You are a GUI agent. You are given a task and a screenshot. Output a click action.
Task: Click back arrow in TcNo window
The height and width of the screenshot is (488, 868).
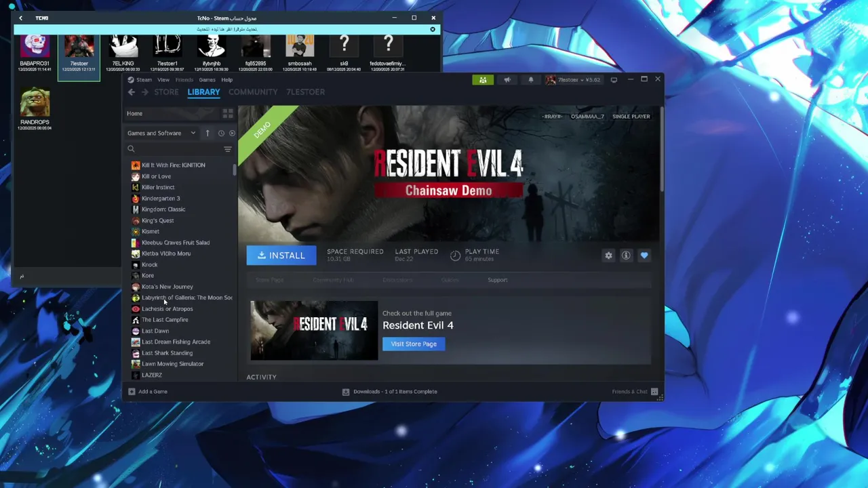pyautogui.click(x=20, y=18)
